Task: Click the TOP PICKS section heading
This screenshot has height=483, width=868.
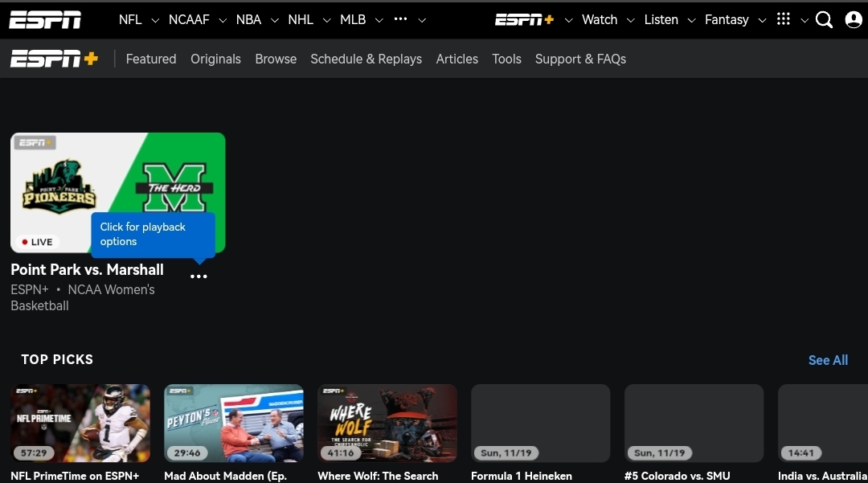Action: pos(57,359)
